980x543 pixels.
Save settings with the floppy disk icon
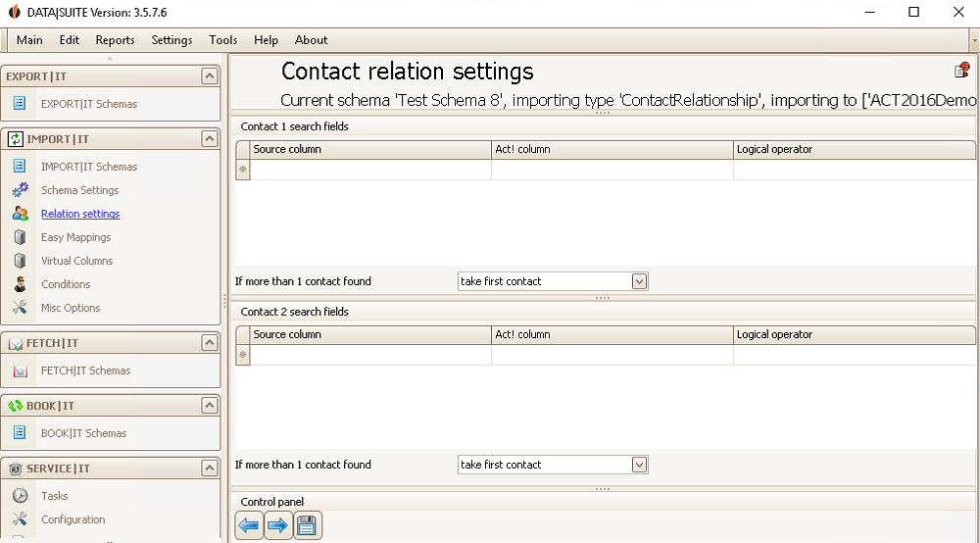[x=307, y=525]
